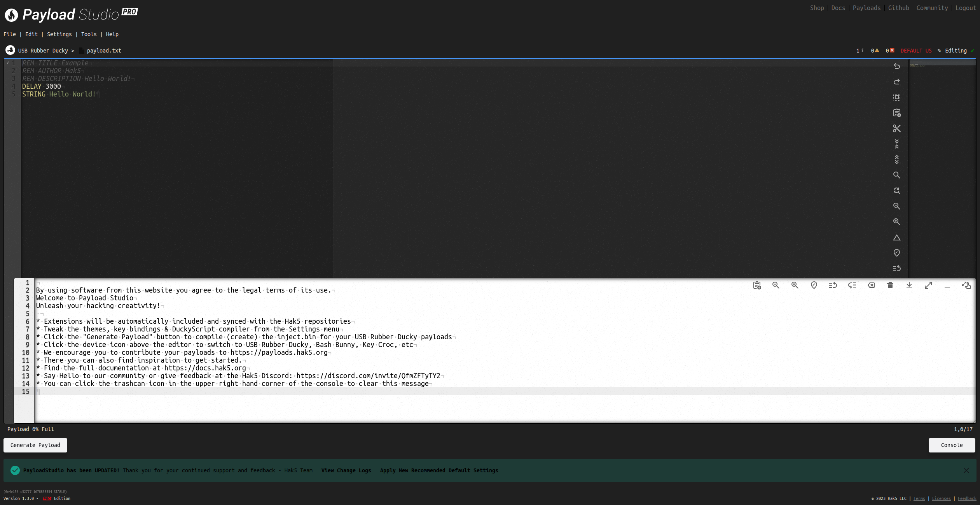
Task: Open the Edit menu
Action: 31,34
